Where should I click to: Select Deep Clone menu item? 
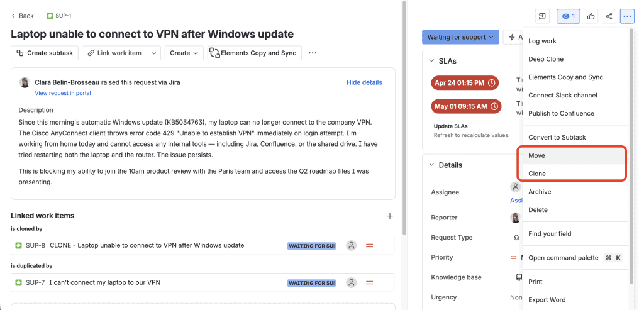point(576,59)
